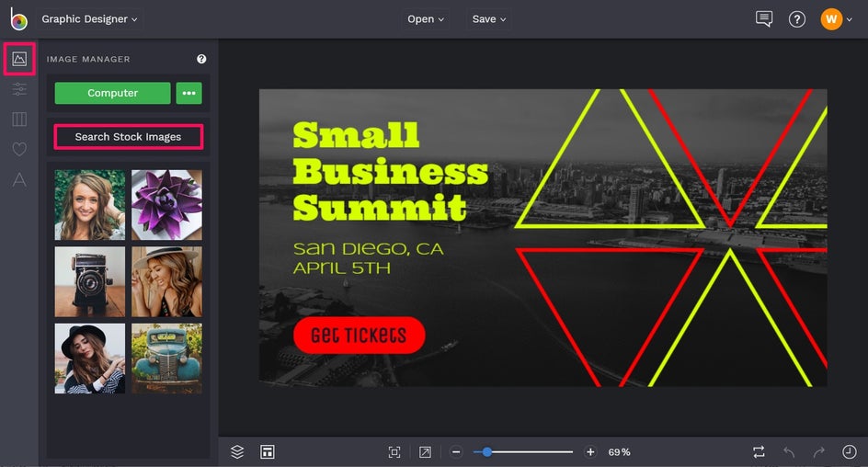
Task: Select the smiling woman thumbnail
Action: (x=90, y=205)
